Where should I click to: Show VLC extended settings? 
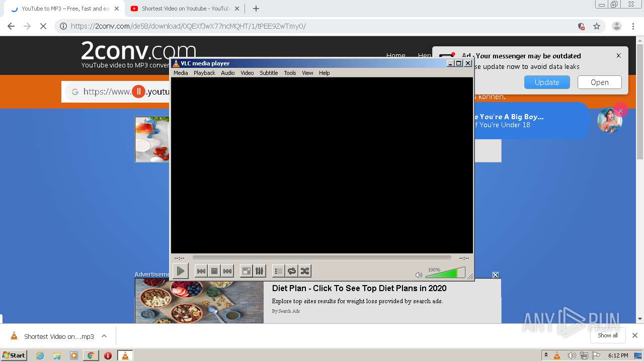(259, 271)
